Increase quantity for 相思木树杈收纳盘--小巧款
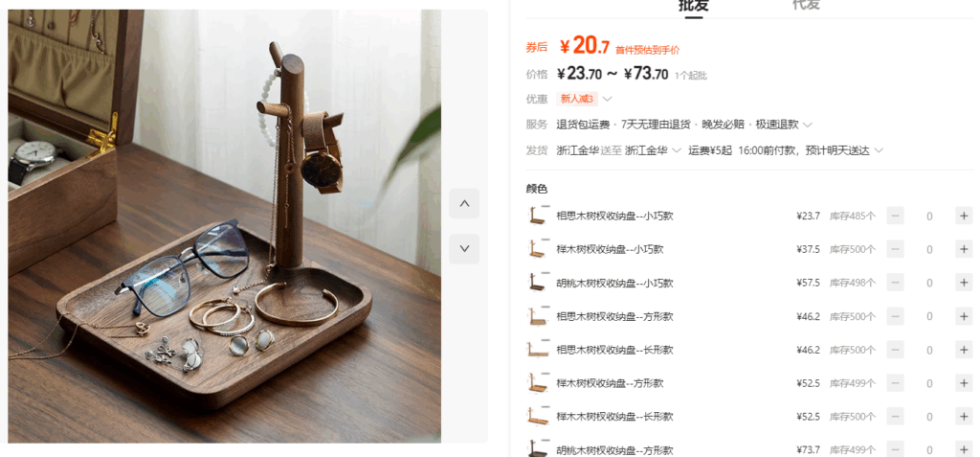Screen dimensions: 980x457 coord(964,216)
